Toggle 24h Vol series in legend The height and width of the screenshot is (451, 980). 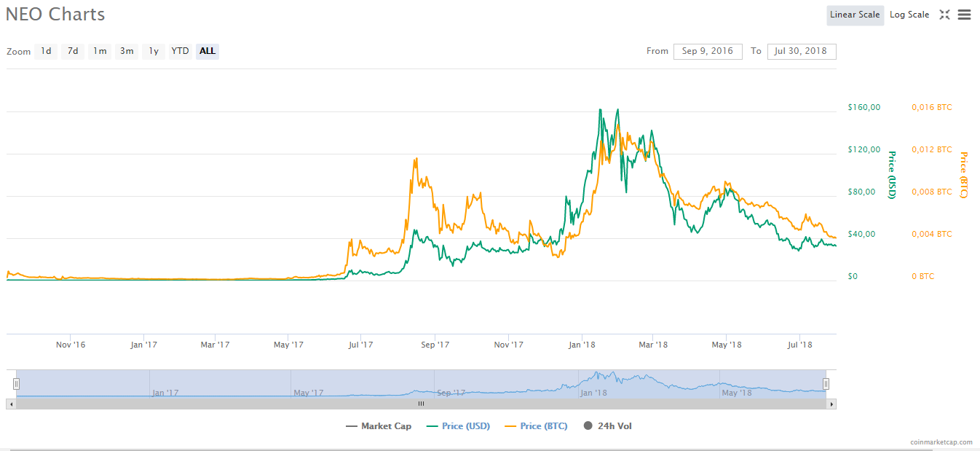[x=608, y=426]
